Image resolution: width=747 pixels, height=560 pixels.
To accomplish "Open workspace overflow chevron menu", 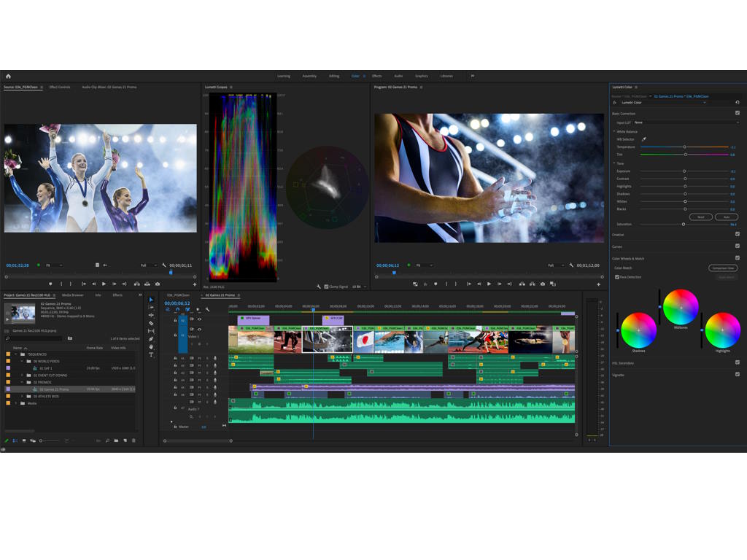I will coord(473,76).
